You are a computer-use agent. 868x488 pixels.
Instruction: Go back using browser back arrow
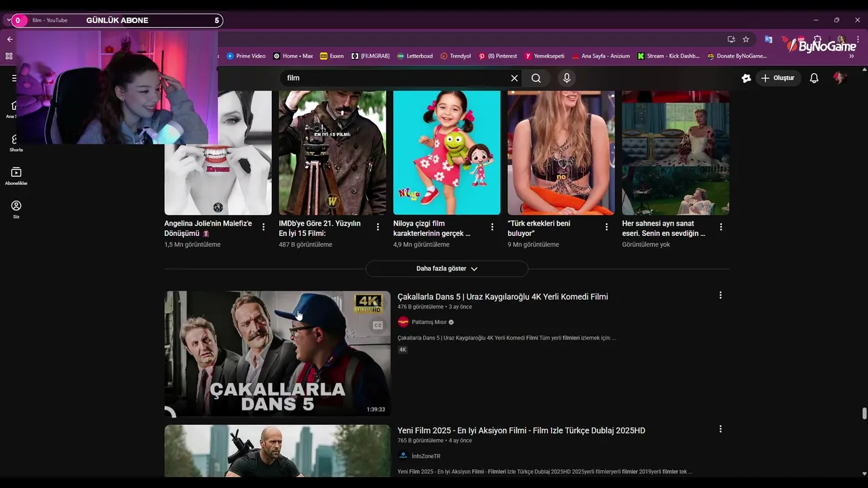click(9, 39)
